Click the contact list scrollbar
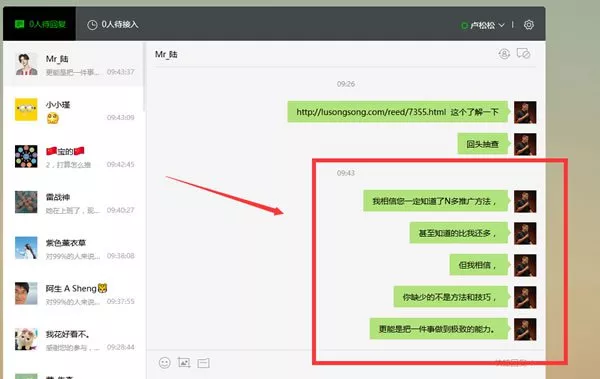This screenshot has width=600, height=379. click(x=144, y=77)
